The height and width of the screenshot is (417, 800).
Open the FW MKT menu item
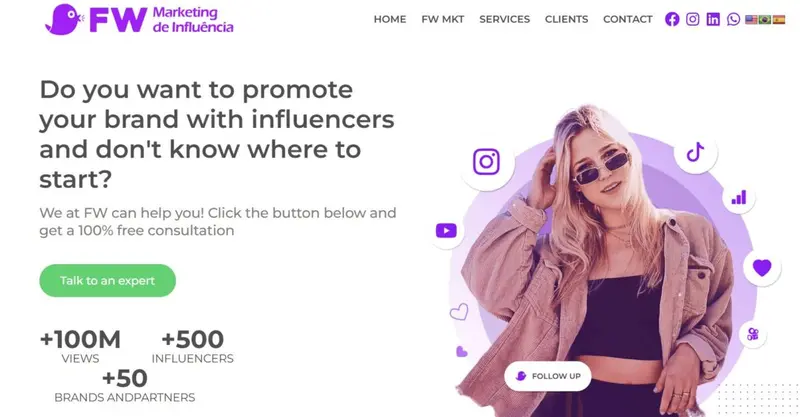[442, 19]
